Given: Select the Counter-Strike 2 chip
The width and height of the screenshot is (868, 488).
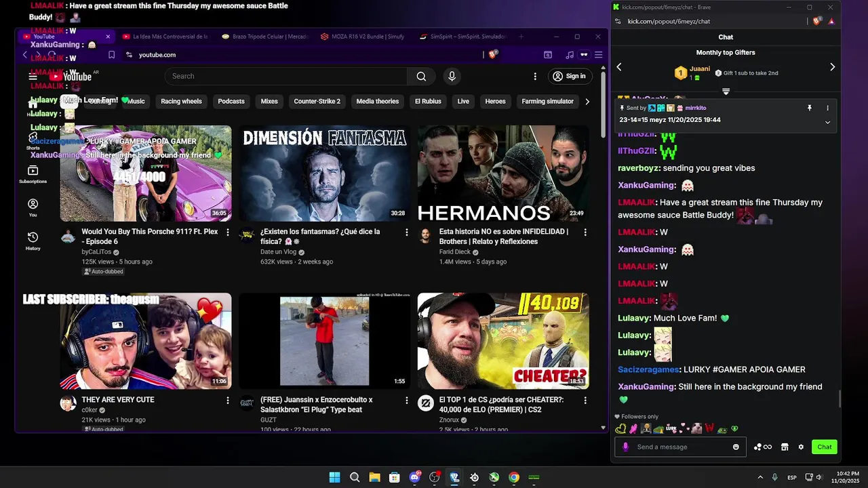Looking at the screenshot, I should (x=317, y=102).
